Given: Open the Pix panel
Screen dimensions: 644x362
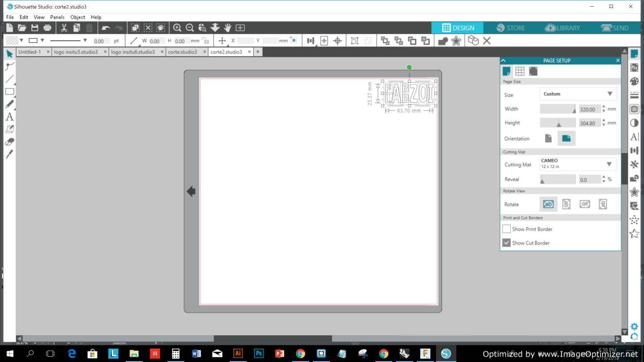Looking at the screenshot, I should [634, 67].
